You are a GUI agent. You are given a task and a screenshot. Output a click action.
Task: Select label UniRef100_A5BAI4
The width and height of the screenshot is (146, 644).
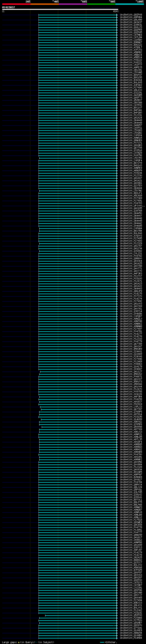[x=131, y=55]
